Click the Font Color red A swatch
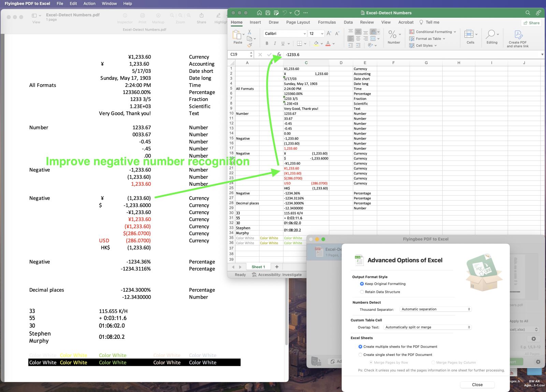 pyautogui.click(x=328, y=43)
